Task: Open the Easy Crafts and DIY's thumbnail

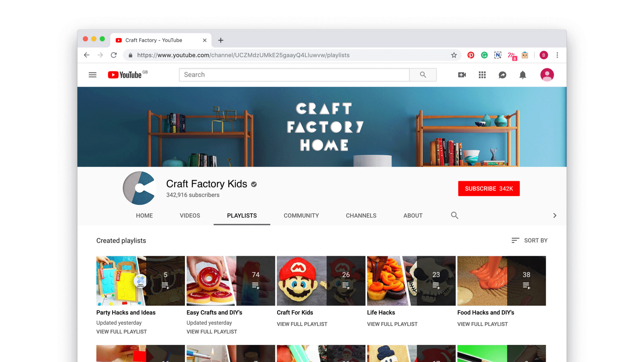Action: (231, 281)
